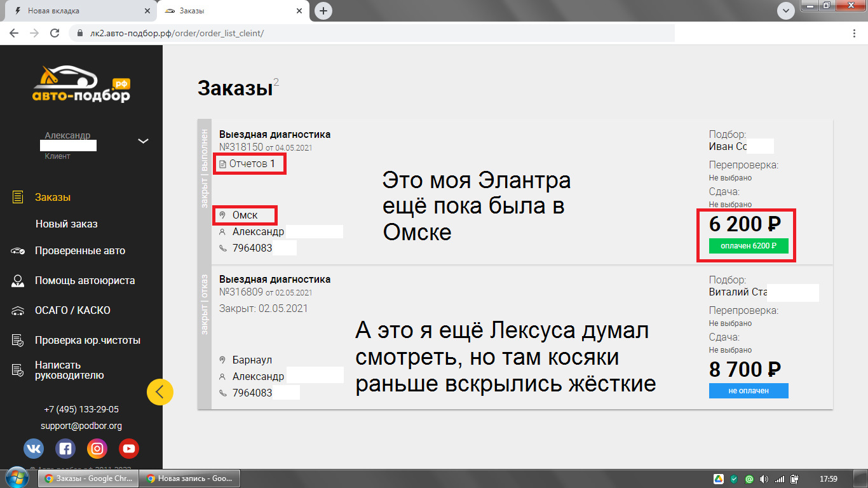Click the Выездная диагностика title of order 318150
Screen dimensions: 868x488
click(x=275, y=134)
